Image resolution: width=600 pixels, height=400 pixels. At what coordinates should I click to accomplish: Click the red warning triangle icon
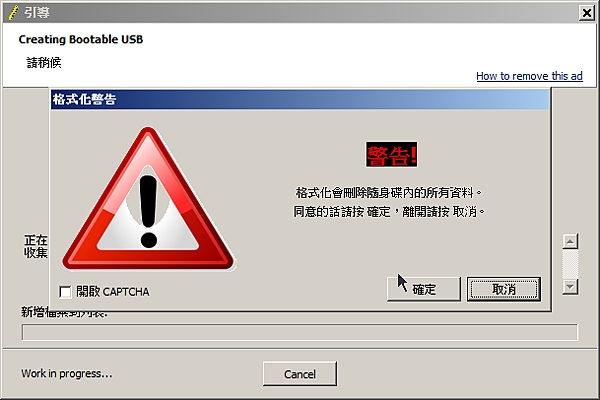[148, 199]
